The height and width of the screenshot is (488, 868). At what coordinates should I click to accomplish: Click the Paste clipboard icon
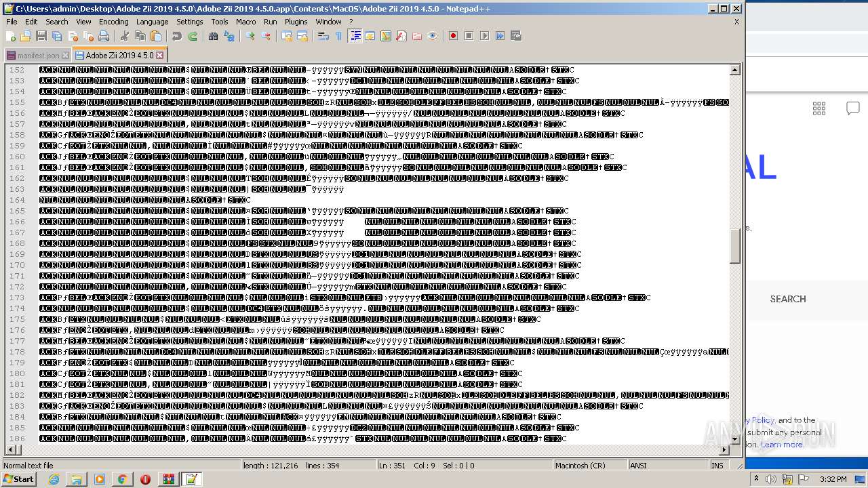pyautogui.click(x=156, y=36)
